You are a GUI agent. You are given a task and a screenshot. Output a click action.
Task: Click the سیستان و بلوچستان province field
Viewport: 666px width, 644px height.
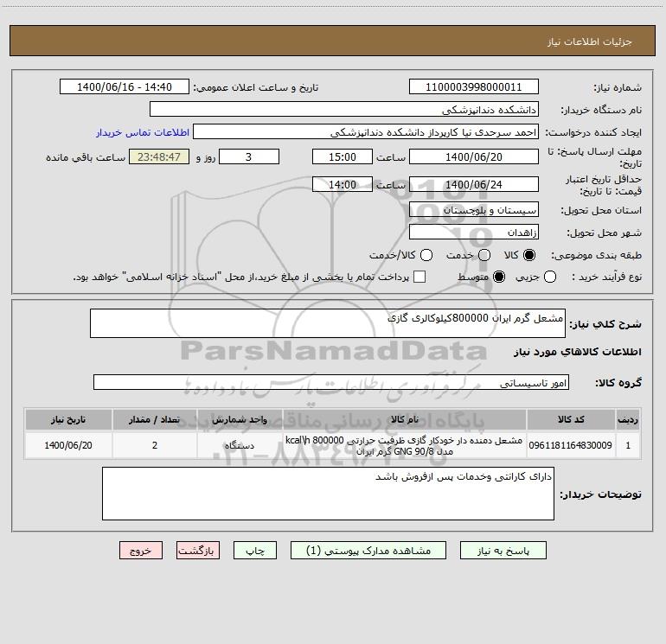(x=474, y=210)
